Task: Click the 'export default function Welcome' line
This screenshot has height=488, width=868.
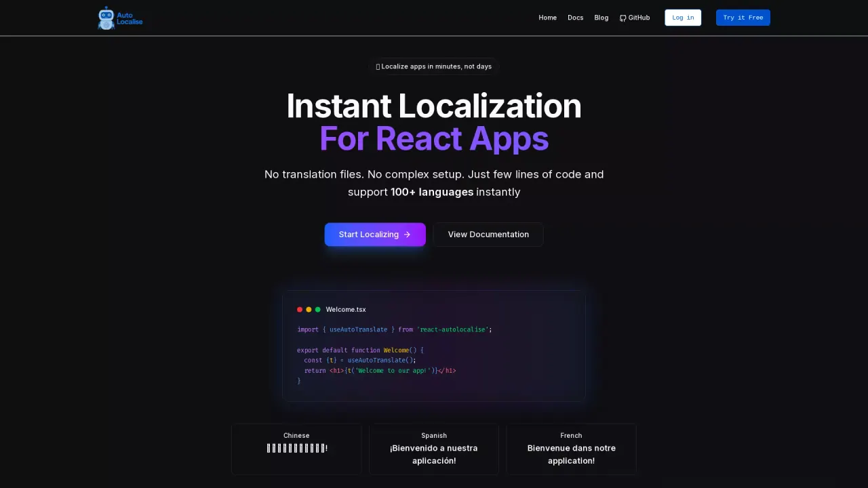Action: [x=360, y=350]
